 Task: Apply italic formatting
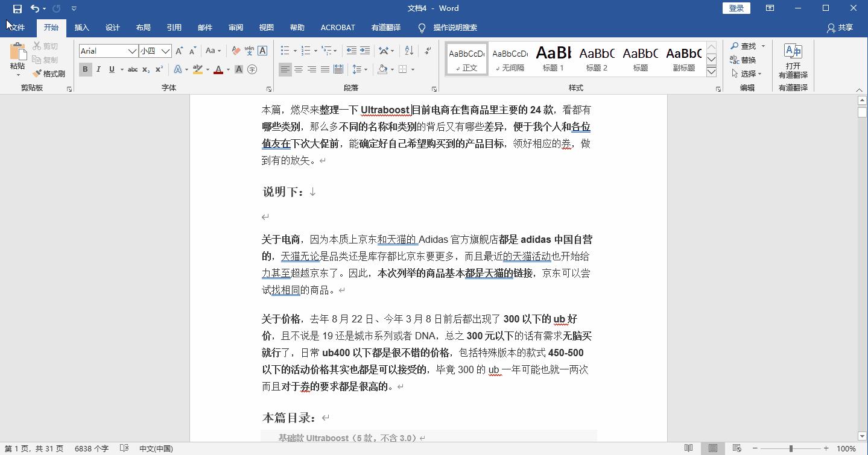click(x=98, y=69)
